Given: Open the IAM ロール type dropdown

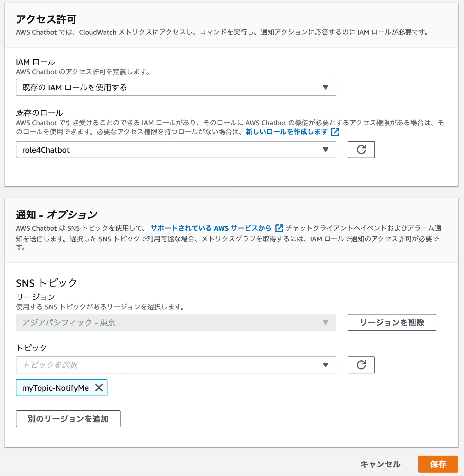Looking at the screenshot, I should coord(176,87).
